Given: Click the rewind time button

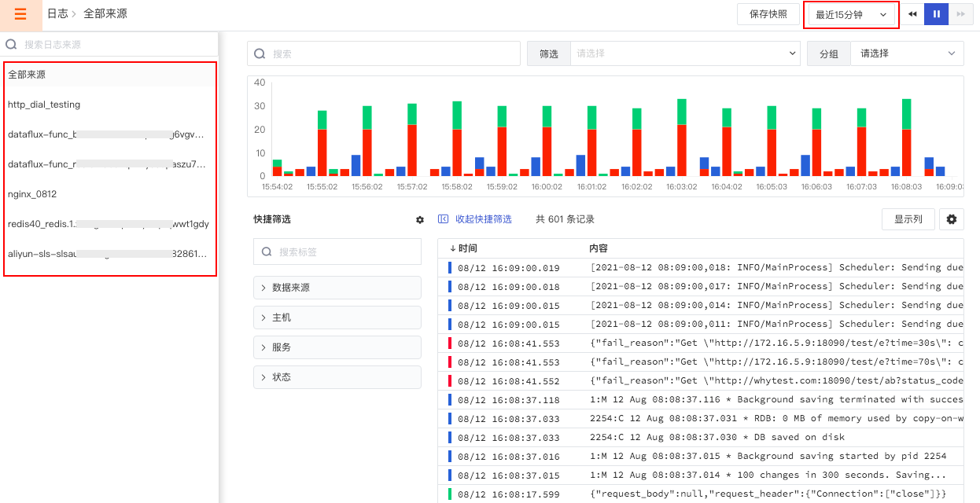Looking at the screenshot, I should pos(912,14).
